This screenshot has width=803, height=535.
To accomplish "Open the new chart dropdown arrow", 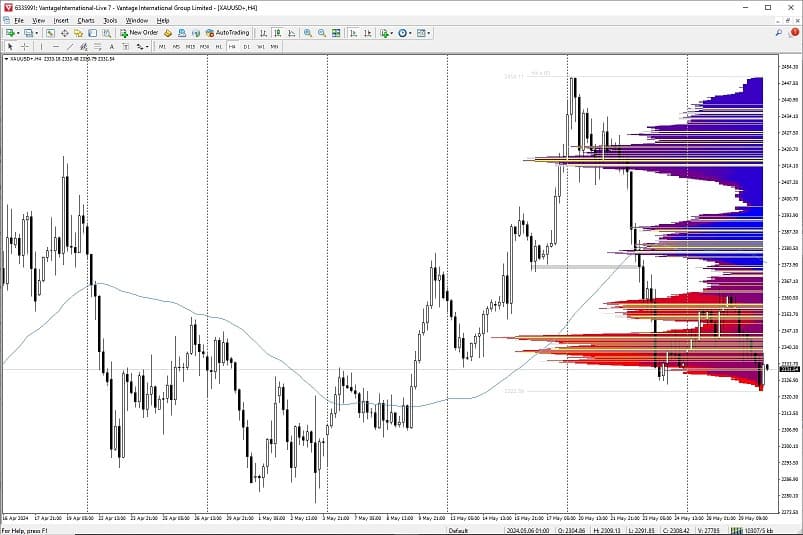I will pos(18,33).
